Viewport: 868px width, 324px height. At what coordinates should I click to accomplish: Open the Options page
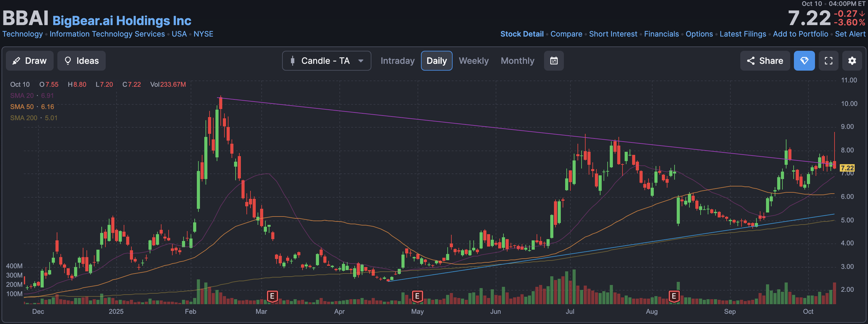pos(699,34)
